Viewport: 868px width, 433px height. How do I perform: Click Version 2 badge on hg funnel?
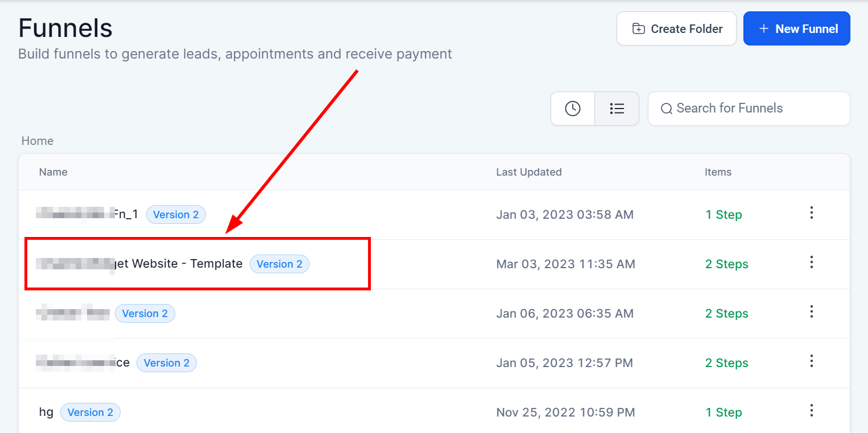click(90, 413)
